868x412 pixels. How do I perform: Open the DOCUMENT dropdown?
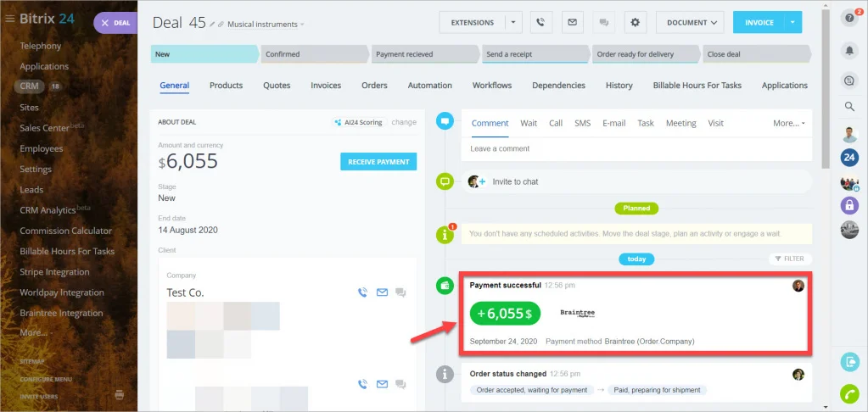(x=691, y=23)
